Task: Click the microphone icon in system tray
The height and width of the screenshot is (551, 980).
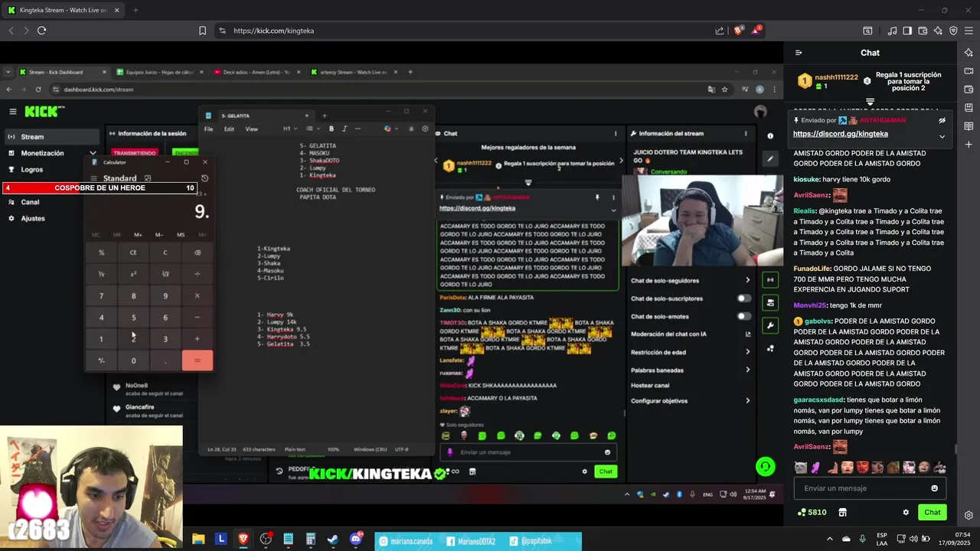Action: [862, 539]
